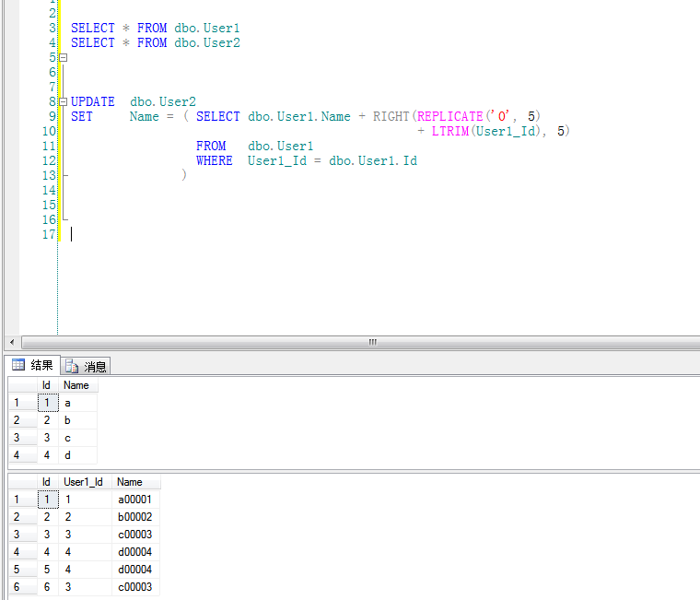Click the cell containing 'c' in the first grid
This screenshot has width=700, height=600.
click(77, 438)
